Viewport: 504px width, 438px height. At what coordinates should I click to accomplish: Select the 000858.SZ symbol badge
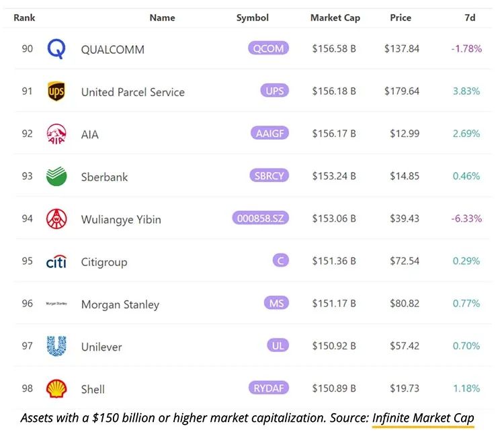click(260, 218)
